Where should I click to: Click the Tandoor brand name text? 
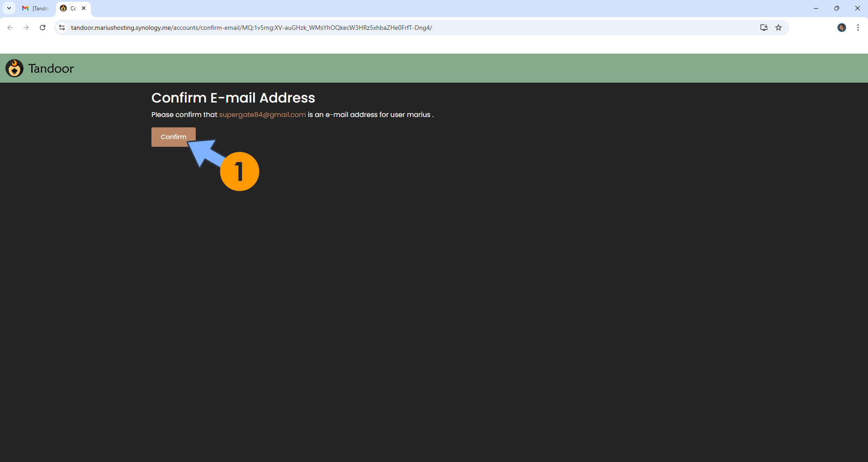51,69
